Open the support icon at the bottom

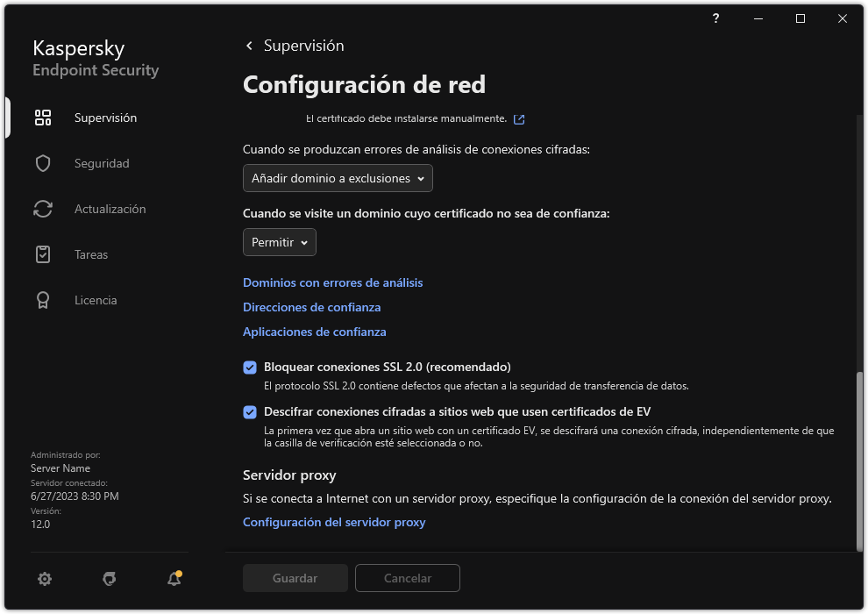[109, 579]
